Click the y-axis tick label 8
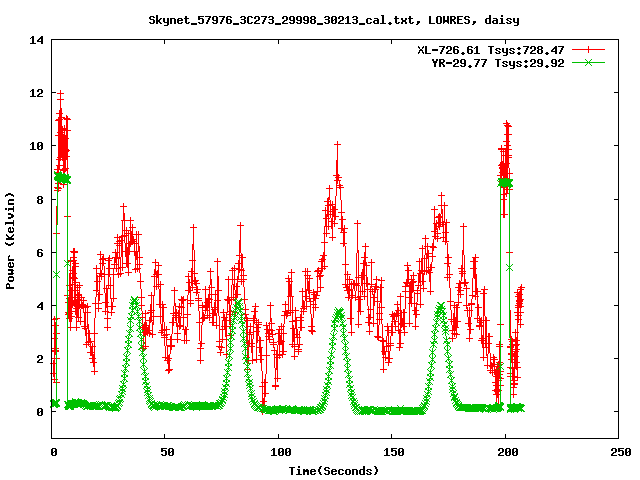The height and width of the screenshot is (480, 640). [40, 200]
